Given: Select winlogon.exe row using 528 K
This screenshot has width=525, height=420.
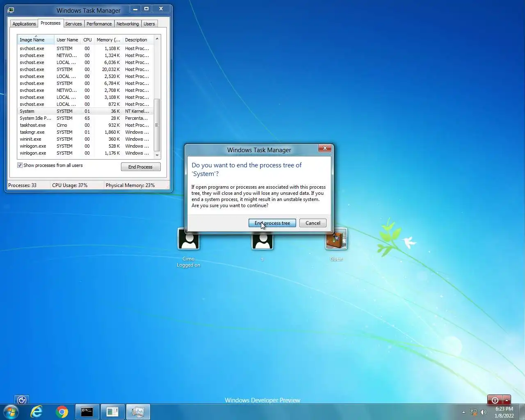Looking at the screenshot, I should coord(85,146).
